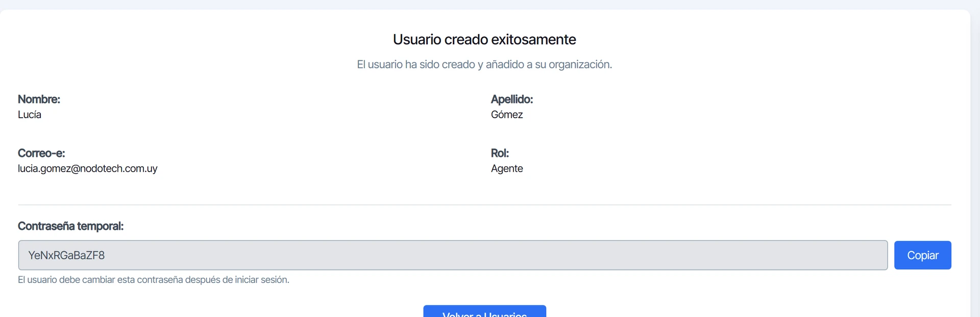The image size is (980, 317).
Task: Click the role value Agente
Action: click(x=507, y=169)
